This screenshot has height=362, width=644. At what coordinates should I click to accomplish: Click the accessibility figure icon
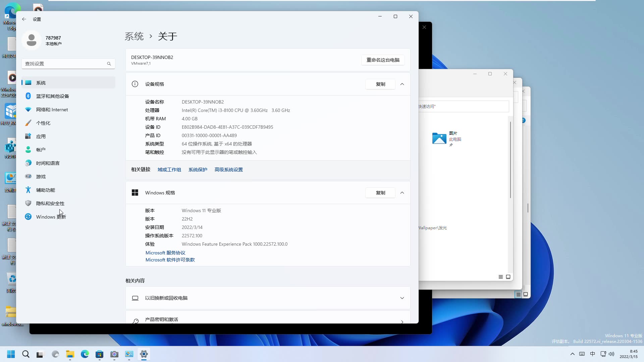(x=28, y=190)
